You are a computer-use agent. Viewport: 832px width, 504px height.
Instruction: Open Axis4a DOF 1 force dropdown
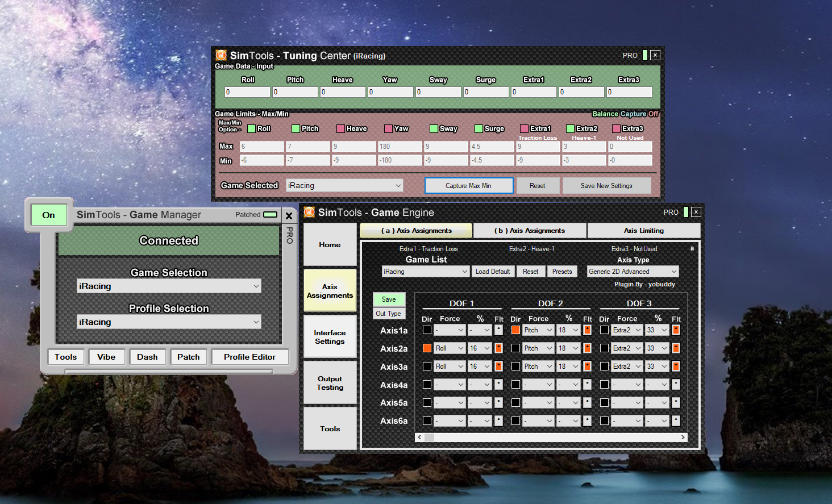[x=450, y=384]
